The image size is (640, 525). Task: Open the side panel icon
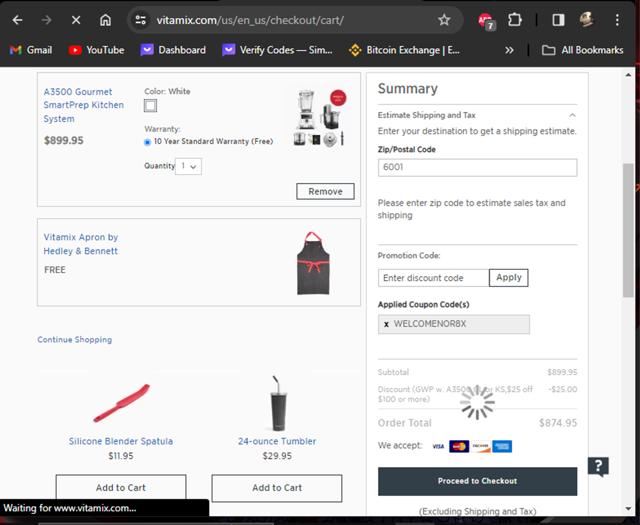pyautogui.click(x=558, y=20)
